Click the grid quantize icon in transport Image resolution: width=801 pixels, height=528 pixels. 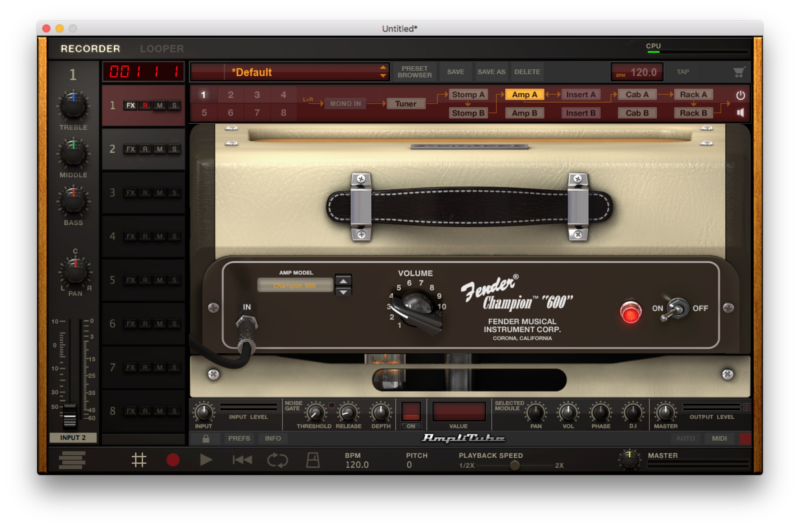(x=139, y=460)
